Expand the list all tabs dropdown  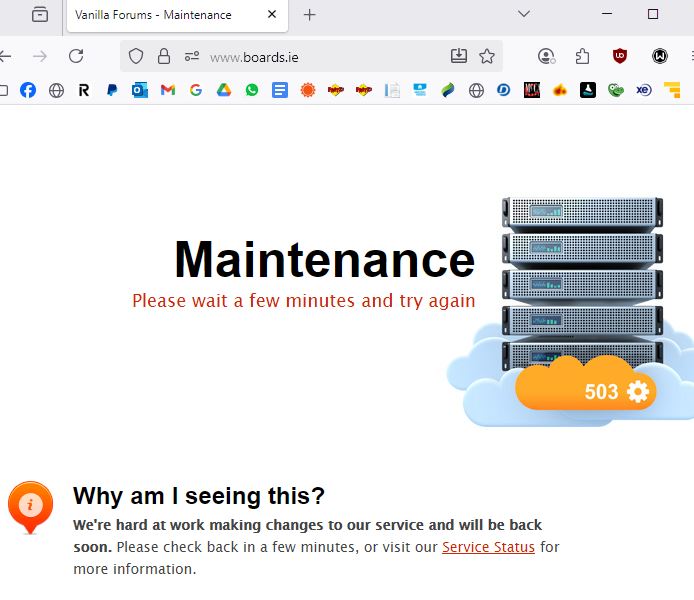523,14
